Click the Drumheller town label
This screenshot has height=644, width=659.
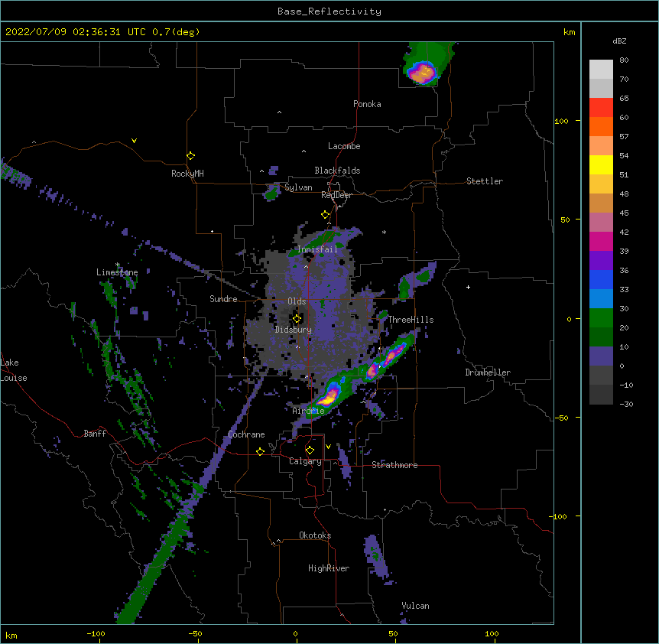tap(488, 372)
